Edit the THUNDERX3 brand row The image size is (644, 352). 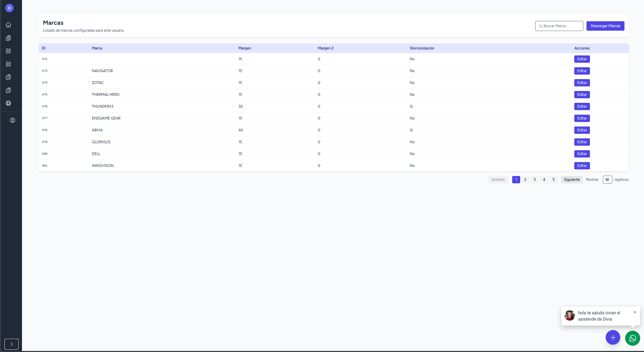[x=582, y=106]
